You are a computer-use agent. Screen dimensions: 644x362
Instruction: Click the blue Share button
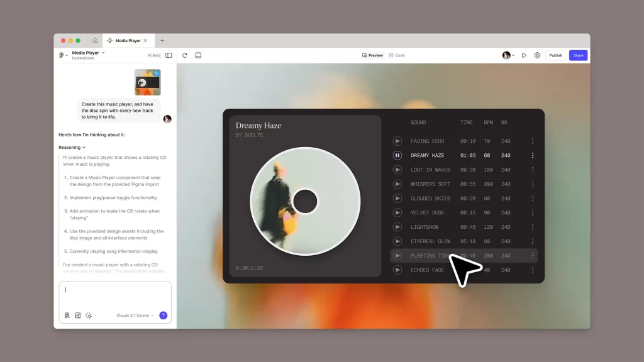pyautogui.click(x=579, y=55)
